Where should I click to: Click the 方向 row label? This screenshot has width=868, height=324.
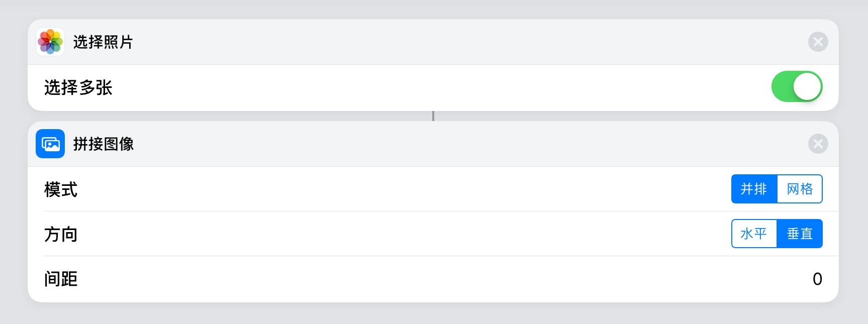(61, 234)
